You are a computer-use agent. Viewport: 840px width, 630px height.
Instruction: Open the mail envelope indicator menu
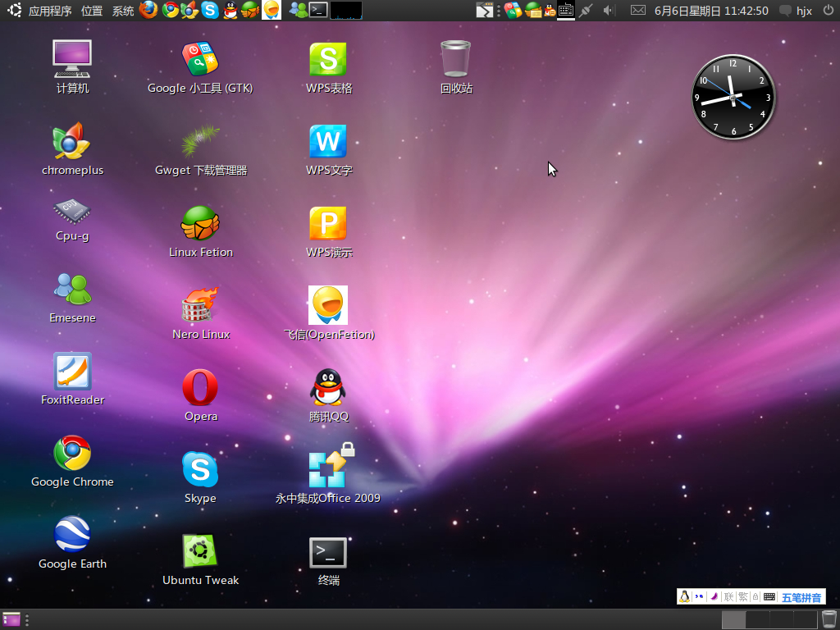(x=637, y=10)
